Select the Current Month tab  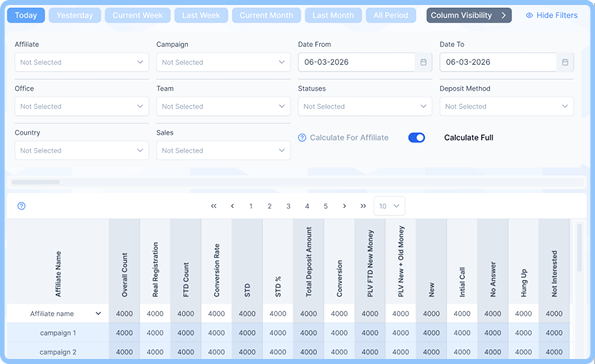coord(266,16)
